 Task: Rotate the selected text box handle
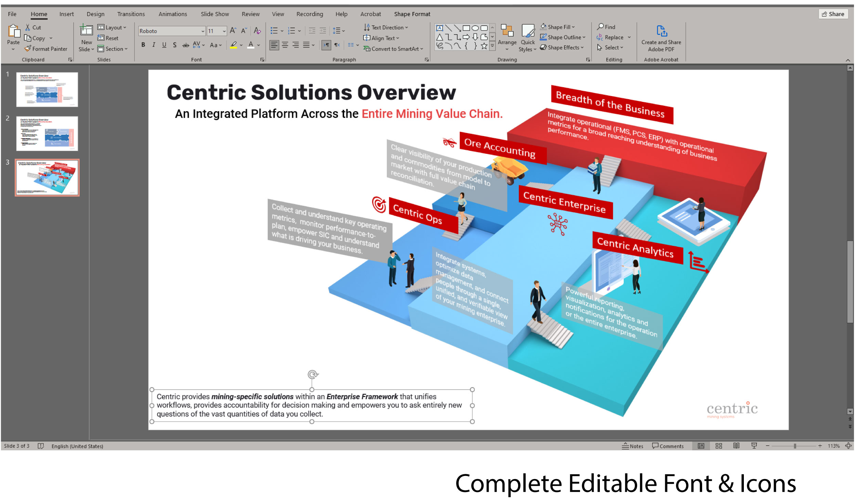coord(312,374)
